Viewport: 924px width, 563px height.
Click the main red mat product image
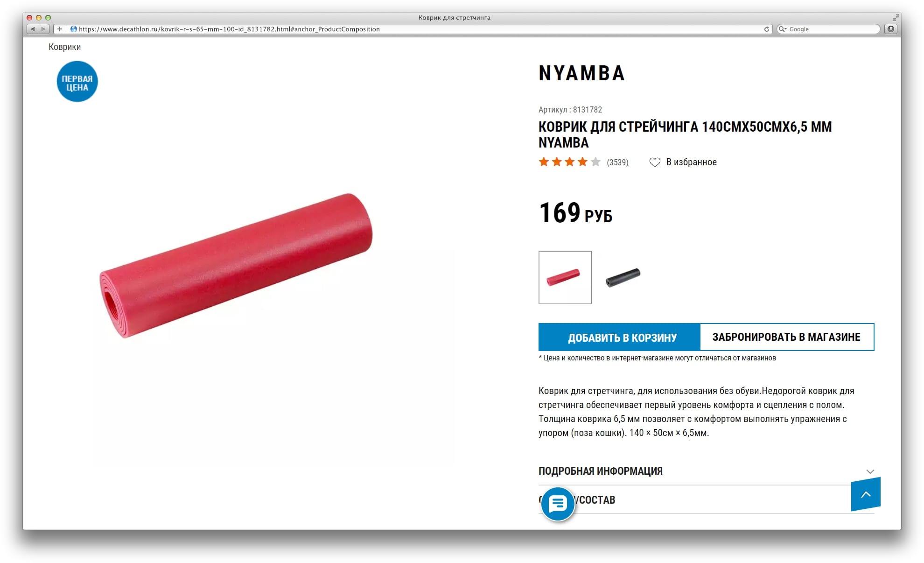click(236, 266)
